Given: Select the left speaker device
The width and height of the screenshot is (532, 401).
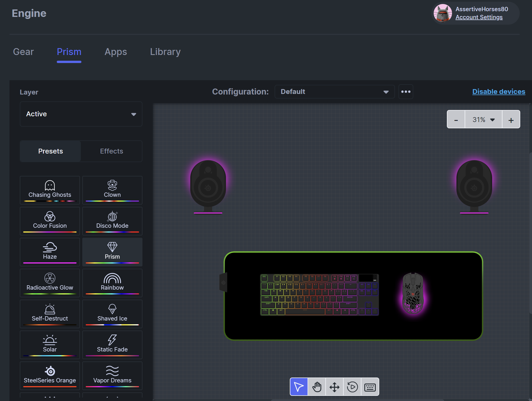Looking at the screenshot, I should tap(208, 187).
